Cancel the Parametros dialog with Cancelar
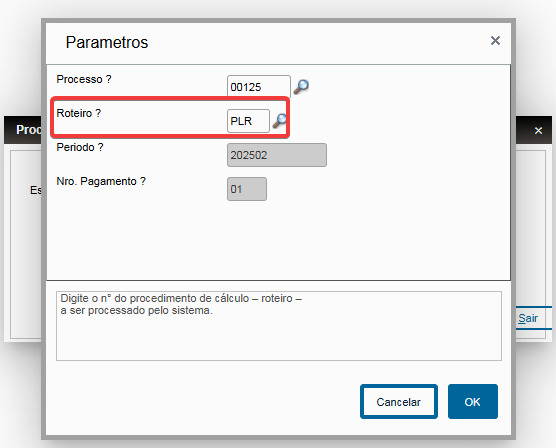The height and width of the screenshot is (448, 556). (x=399, y=402)
